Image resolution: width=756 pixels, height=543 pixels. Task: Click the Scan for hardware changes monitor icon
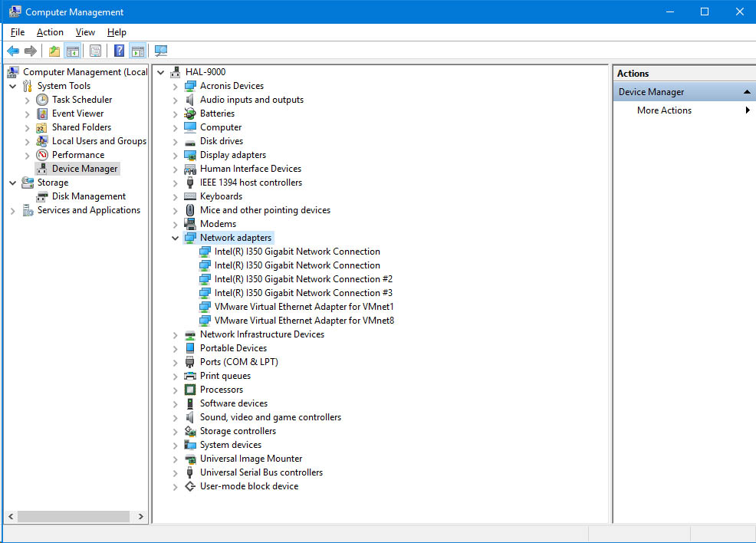(x=161, y=51)
